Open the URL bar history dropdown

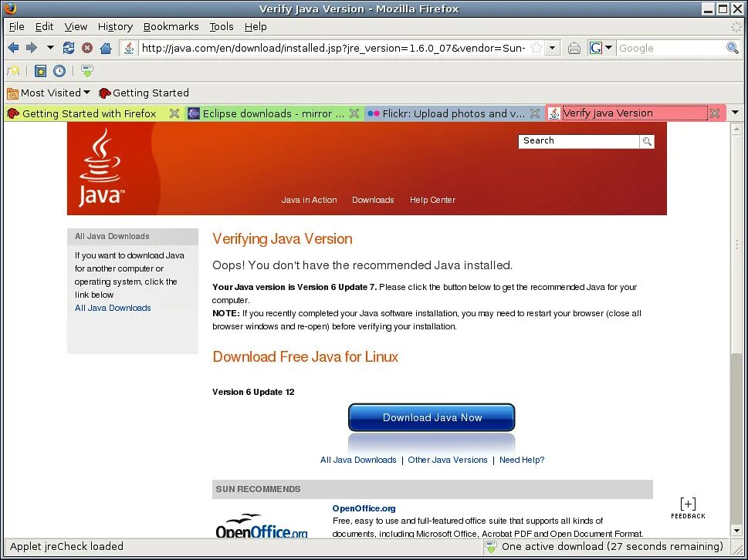coord(553,48)
